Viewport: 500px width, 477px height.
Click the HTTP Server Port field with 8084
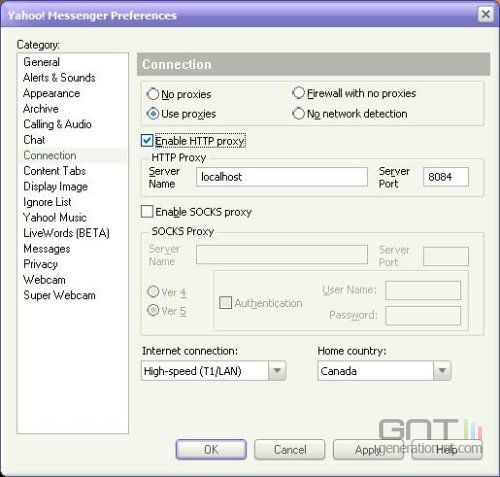pos(446,177)
